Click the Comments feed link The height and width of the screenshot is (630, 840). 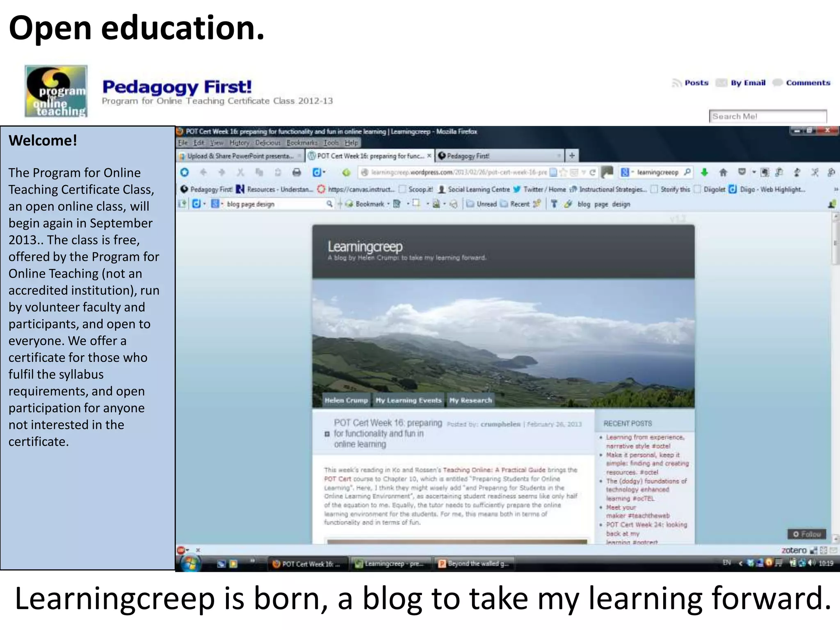pos(808,83)
